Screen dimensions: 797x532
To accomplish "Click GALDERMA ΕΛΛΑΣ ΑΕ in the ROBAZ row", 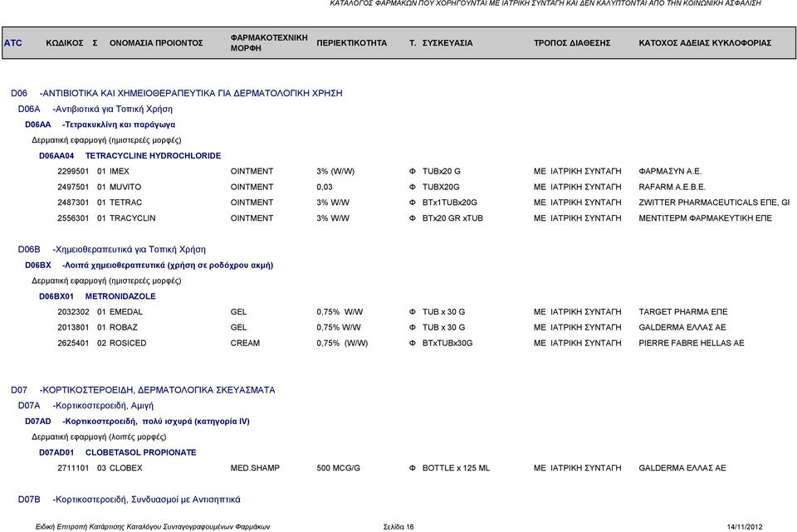I will coord(682,327).
